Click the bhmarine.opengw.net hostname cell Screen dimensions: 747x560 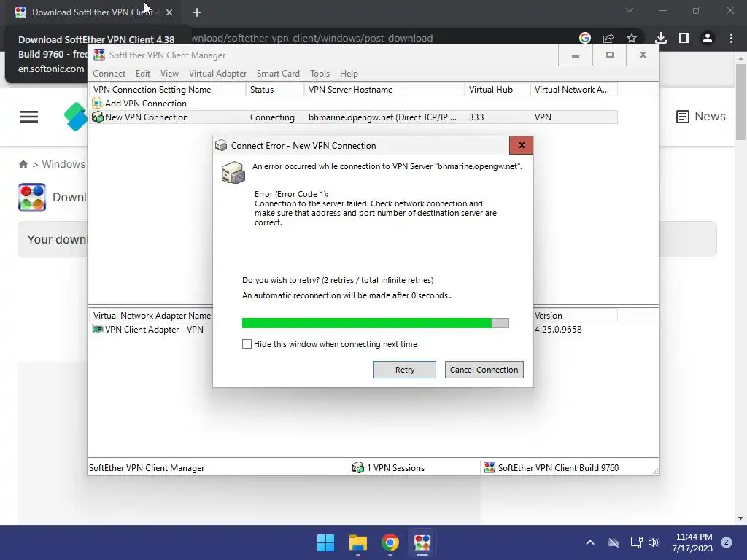pyautogui.click(x=382, y=117)
